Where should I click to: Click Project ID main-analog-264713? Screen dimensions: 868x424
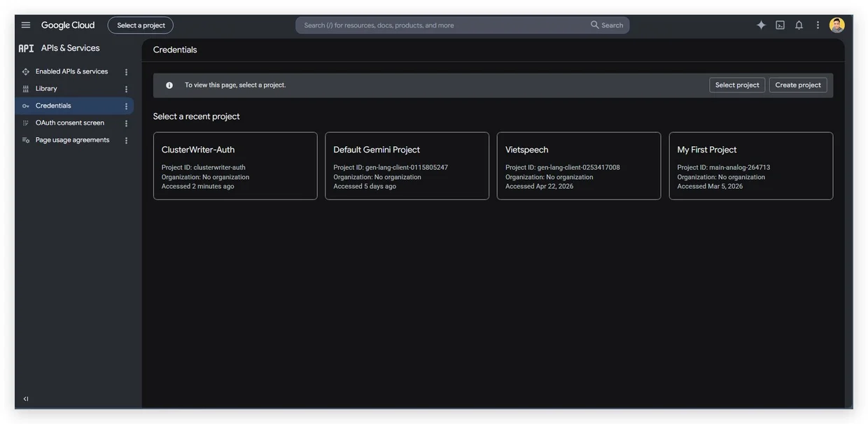pyautogui.click(x=724, y=168)
